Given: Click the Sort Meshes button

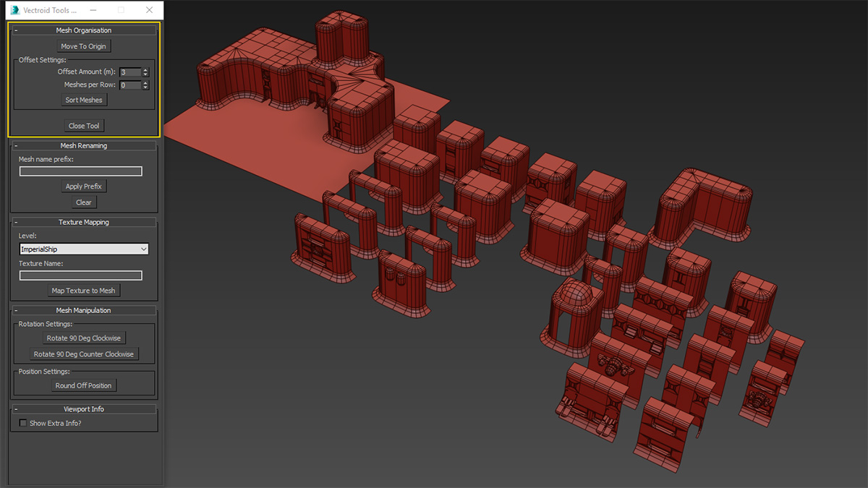Looking at the screenshot, I should click(x=84, y=100).
